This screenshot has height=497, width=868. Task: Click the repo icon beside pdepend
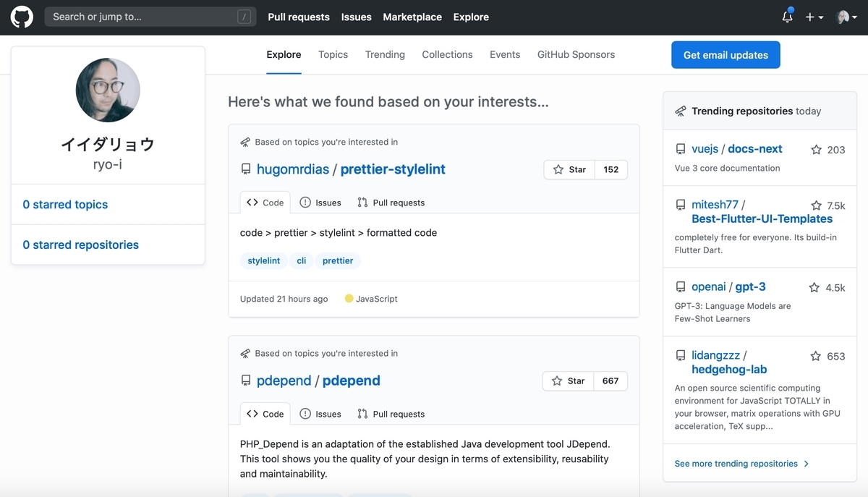point(246,381)
